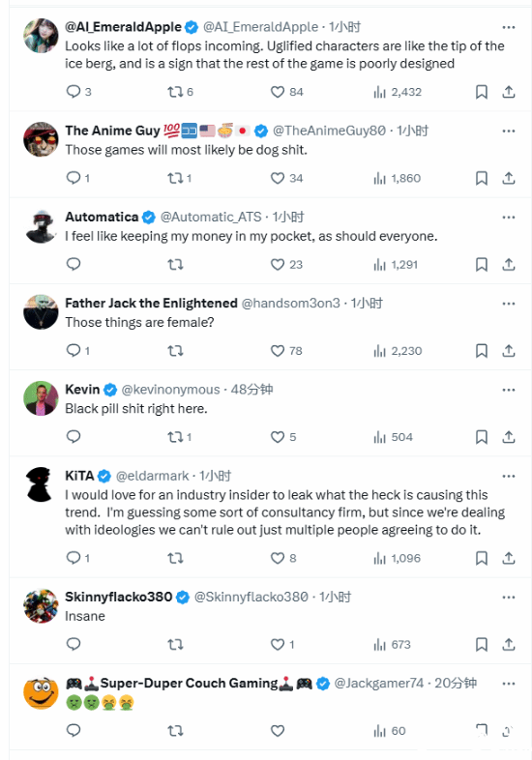Open reply thread on AI_EmeraldApple's tweet

tap(78, 92)
